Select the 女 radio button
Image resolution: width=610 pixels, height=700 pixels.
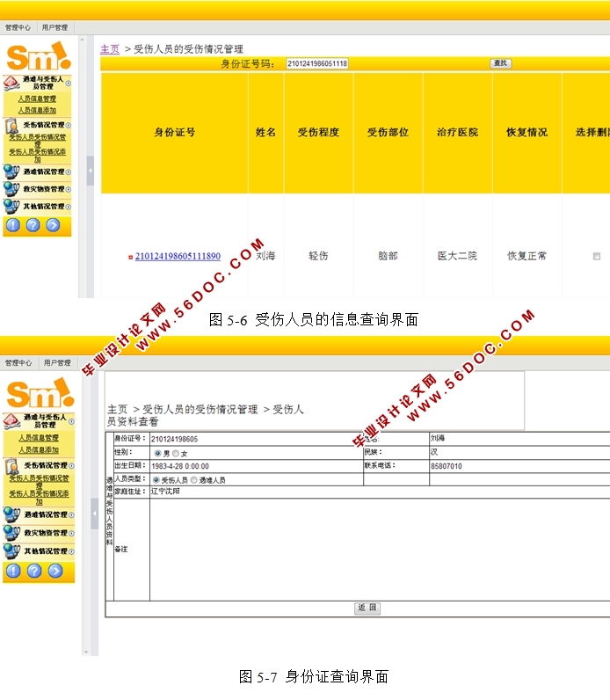176,453
